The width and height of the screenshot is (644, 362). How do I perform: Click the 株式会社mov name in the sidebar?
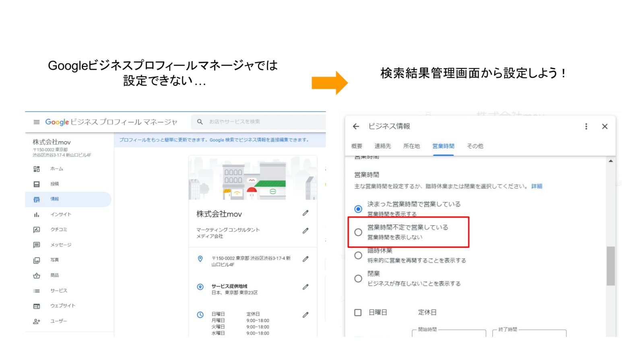click(x=52, y=142)
